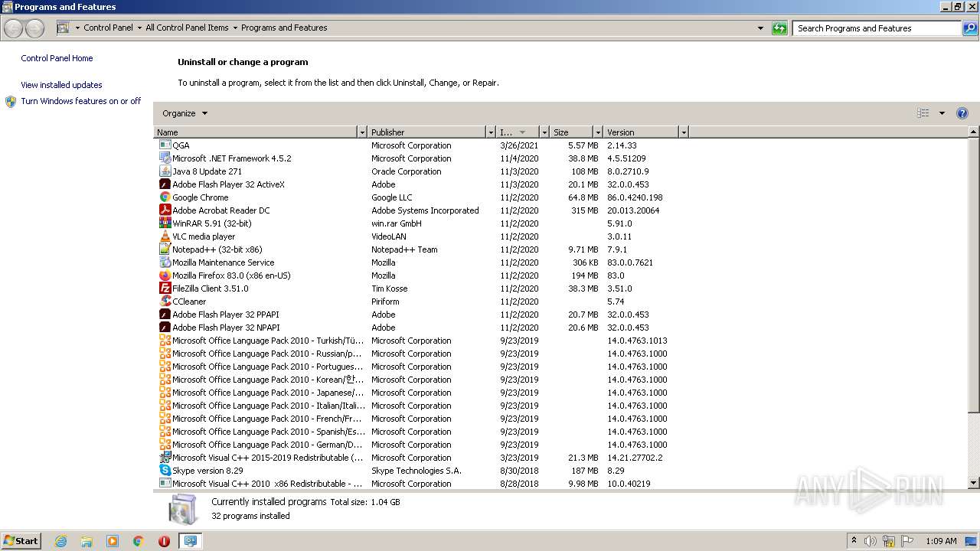Open the Installed On column filter dropdown
Screen dimensions: 980x551
pos(544,132)
